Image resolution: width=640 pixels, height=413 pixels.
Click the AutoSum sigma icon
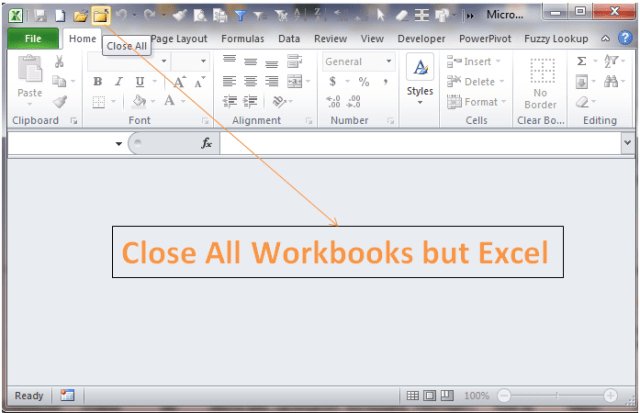(x=582, y=61)
